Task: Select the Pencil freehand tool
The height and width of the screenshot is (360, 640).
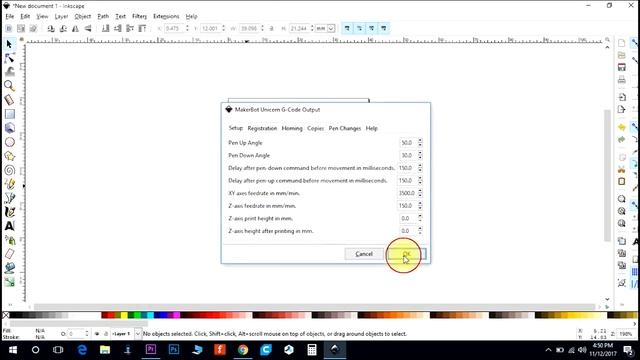Action: click(9, 184)
